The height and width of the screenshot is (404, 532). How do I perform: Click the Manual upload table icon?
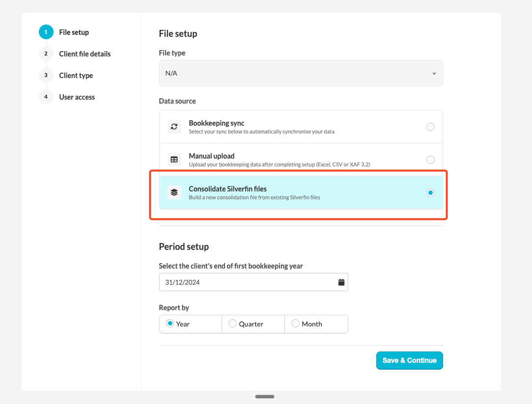click(174, 160)
